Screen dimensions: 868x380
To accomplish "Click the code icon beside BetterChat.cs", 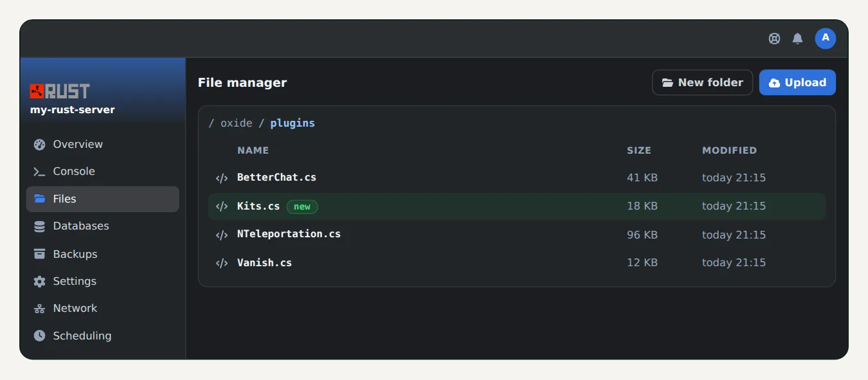I will (222, 178).
